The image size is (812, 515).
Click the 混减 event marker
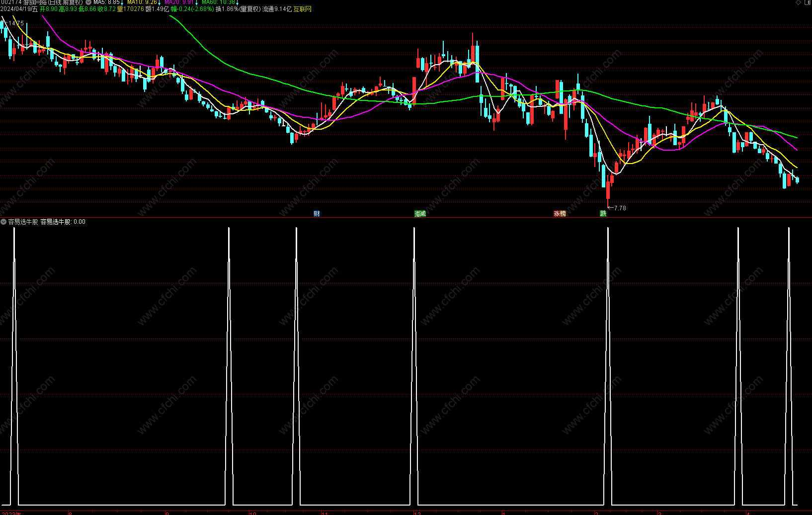[420, 214]
